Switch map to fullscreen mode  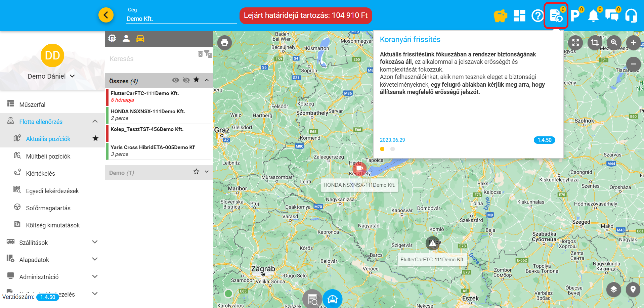pyautogui.click(x=575, y=43)
